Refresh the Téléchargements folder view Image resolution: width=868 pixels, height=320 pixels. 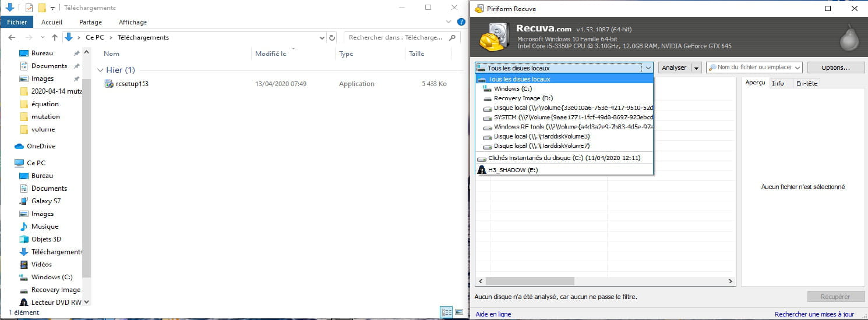pos(332,37)
